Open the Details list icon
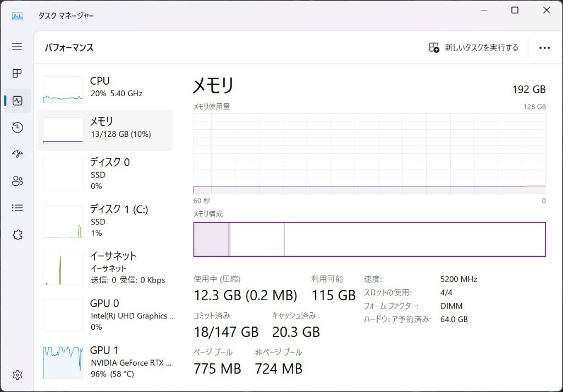 point(17,208)
